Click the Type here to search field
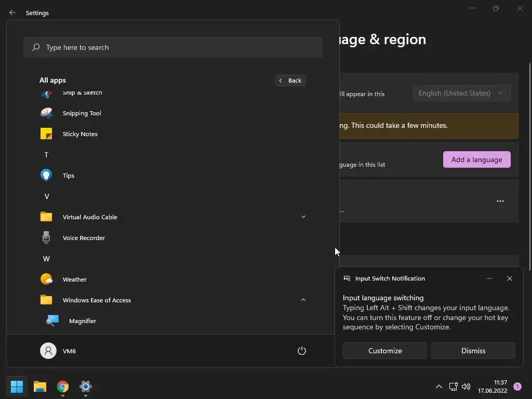 [x=173, y=47]
